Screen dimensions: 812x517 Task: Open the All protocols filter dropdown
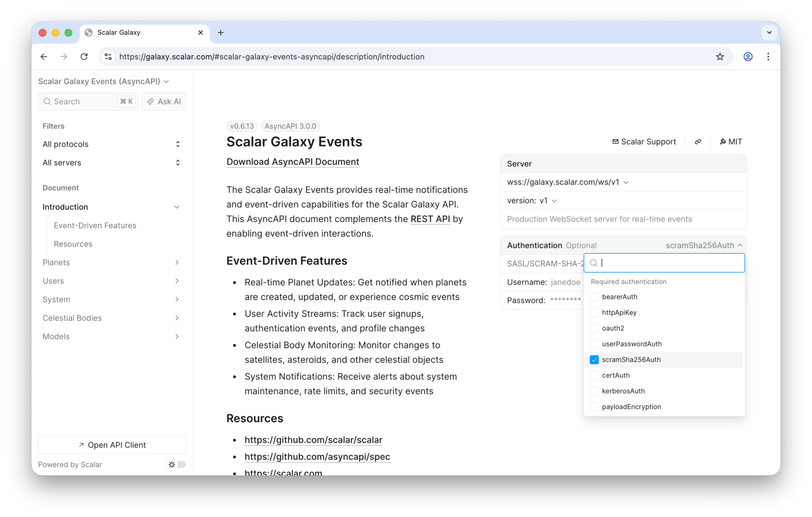111,144
